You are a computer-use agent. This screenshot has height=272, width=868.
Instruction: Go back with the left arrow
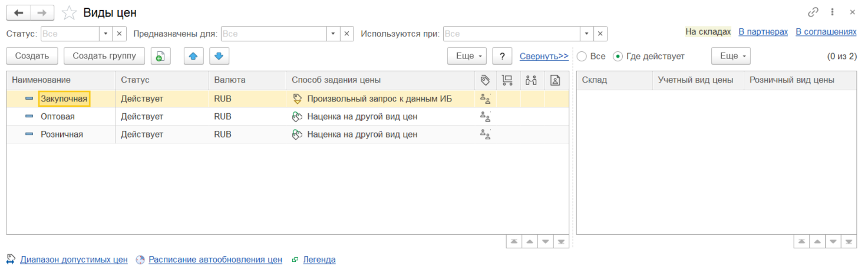[x=18, y=12]
